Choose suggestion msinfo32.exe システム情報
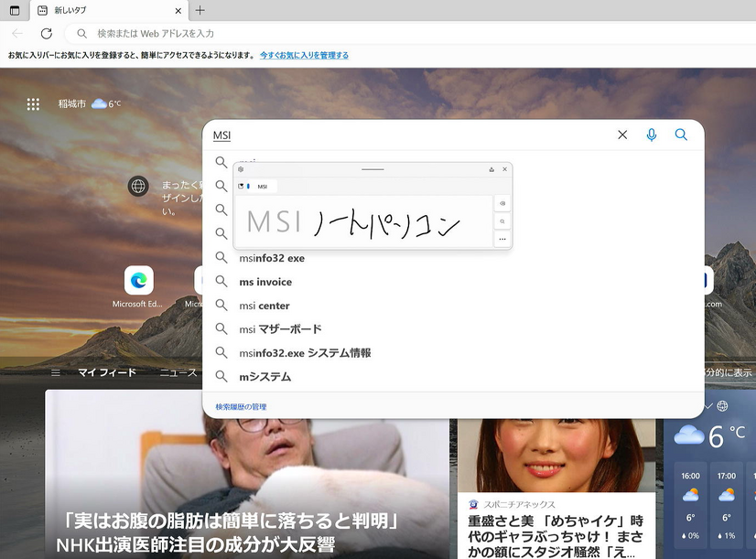 coord(453,353)
